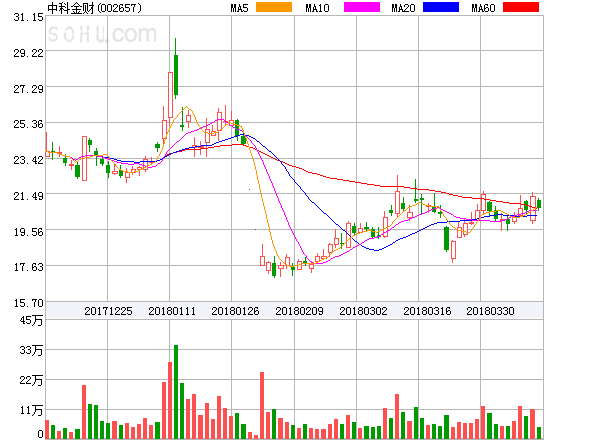Click the 21.49 price axis label

28,196
